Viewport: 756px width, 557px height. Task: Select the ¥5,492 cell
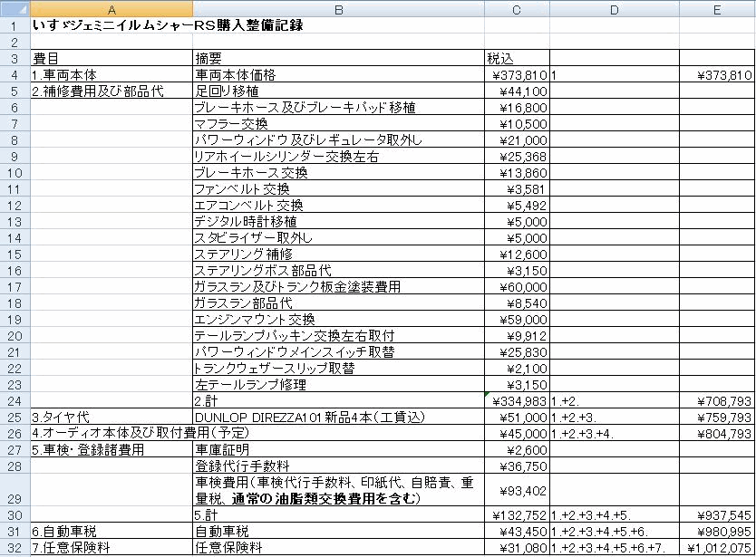click(517, 206)
